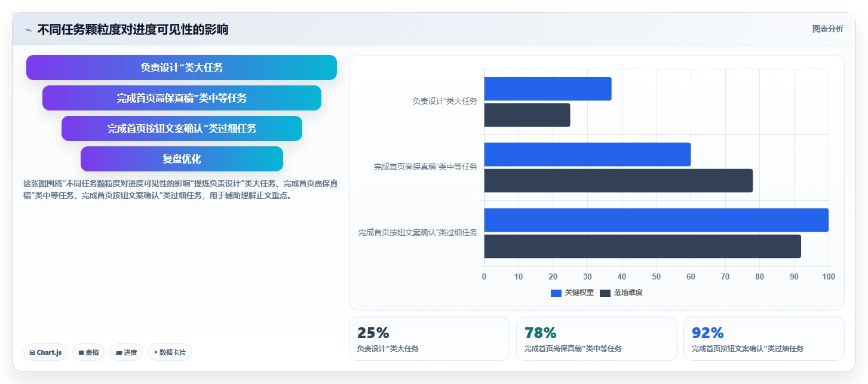Select the 复盘优化 funnel bar
868x384 pixels.
click(x=182, y=159)
